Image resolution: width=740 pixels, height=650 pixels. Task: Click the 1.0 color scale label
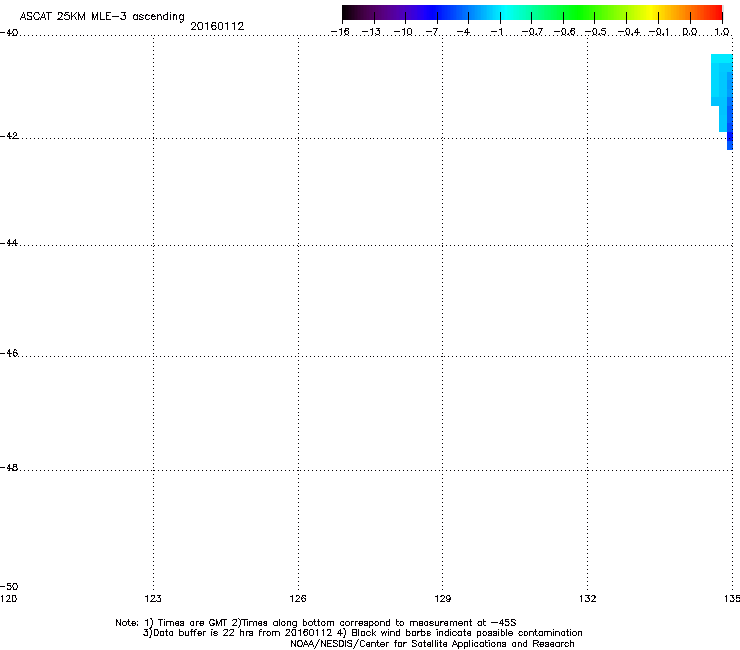coord(722,32)
